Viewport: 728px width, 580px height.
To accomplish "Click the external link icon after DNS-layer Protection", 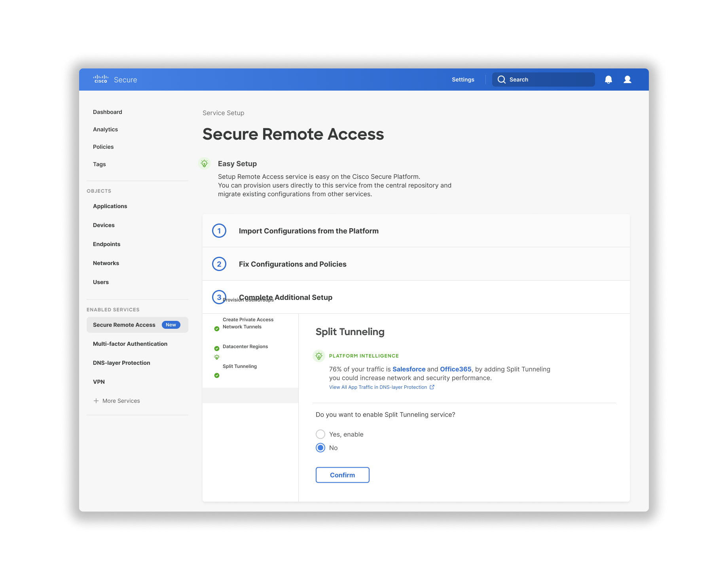I will (432, 387).
